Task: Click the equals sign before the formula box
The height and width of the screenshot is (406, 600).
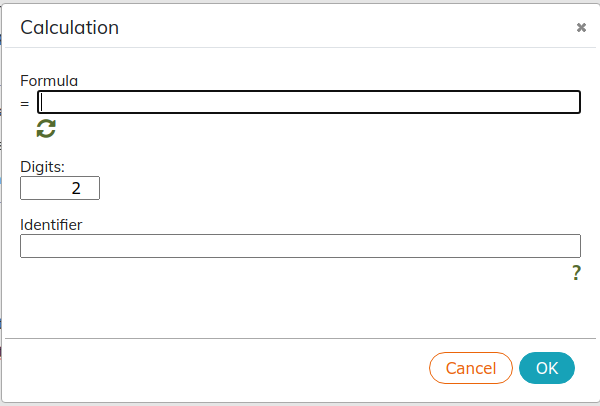Action: [25, 104]
